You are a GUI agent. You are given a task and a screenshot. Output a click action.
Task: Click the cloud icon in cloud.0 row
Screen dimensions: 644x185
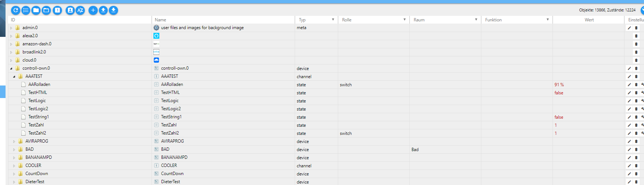click(x=156, y=60)
